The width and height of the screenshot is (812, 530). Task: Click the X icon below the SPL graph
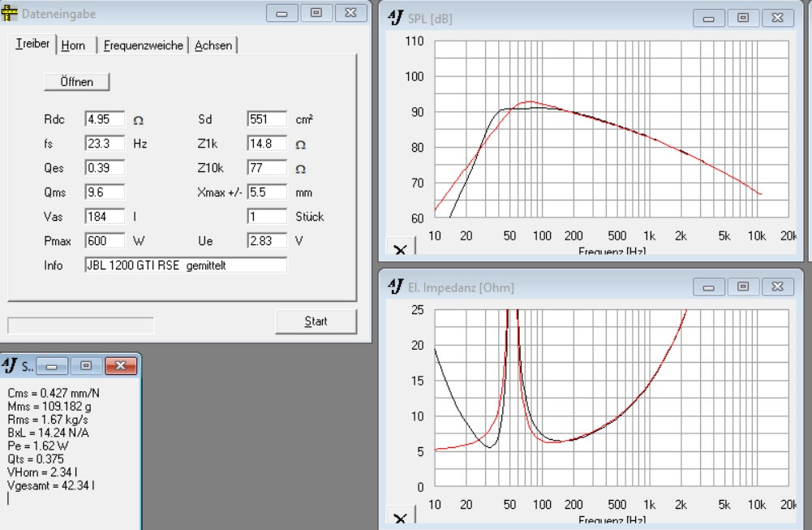click(399, 251)
